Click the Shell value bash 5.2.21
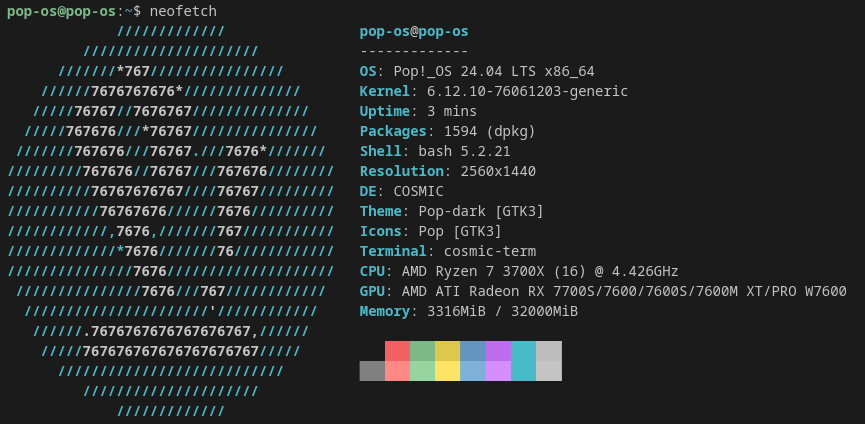 (464, 151)
